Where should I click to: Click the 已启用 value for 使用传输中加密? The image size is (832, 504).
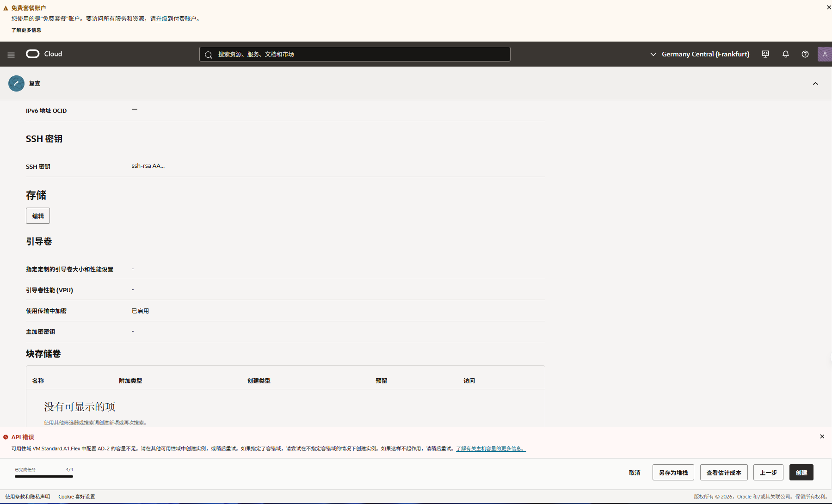[x=140, y=311]
